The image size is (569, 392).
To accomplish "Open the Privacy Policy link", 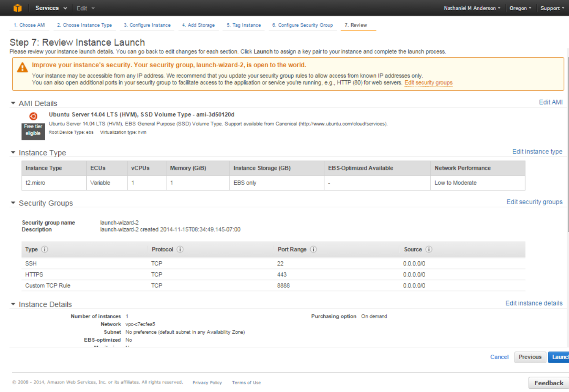I will coord(207,383).
